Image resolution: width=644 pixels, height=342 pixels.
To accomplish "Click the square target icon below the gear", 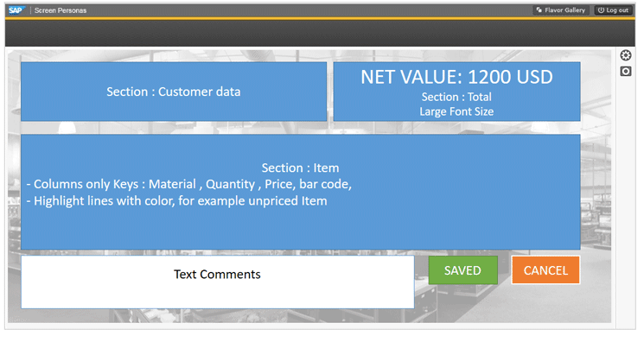I will [x=626, y=72].
